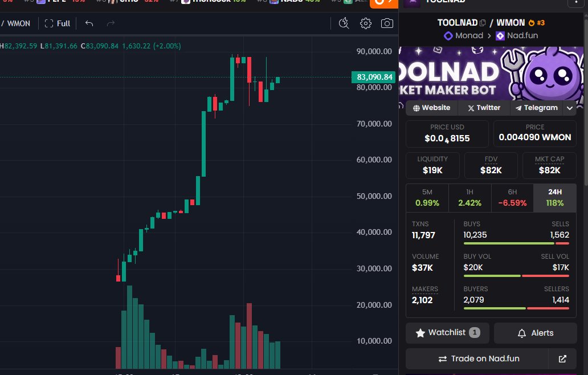The width and height of the screenshot is (588, 375).
Task: Click the 10,000.00 price axis label
Action: pyautogui.click(x=374, y=341)
